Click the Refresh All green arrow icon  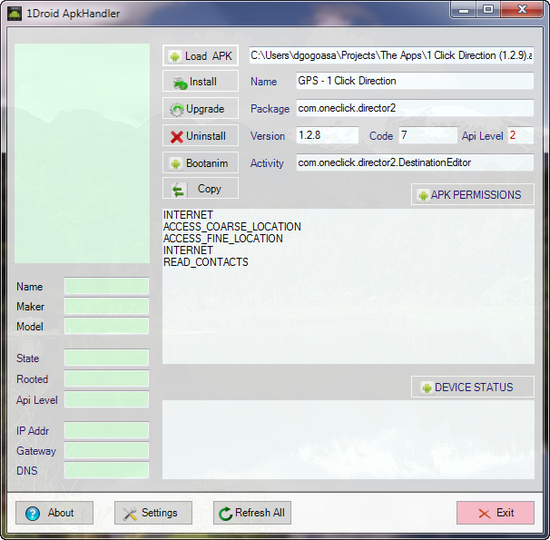225,514
